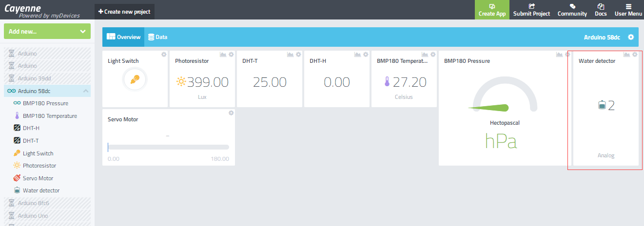Viewport: 644px width, 226px height.
Task: Click the 180.00 slider maximum label
Action: 220,159
